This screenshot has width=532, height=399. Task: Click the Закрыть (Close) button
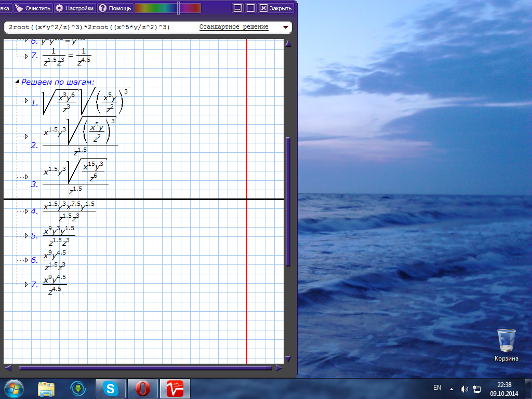(x=276, y=8)
